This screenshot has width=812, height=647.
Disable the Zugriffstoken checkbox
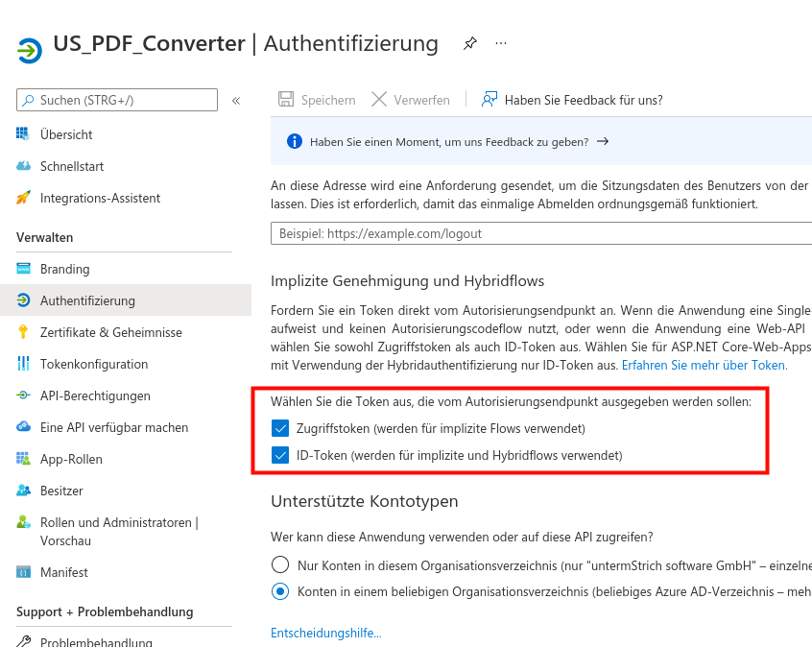(279, 428)
